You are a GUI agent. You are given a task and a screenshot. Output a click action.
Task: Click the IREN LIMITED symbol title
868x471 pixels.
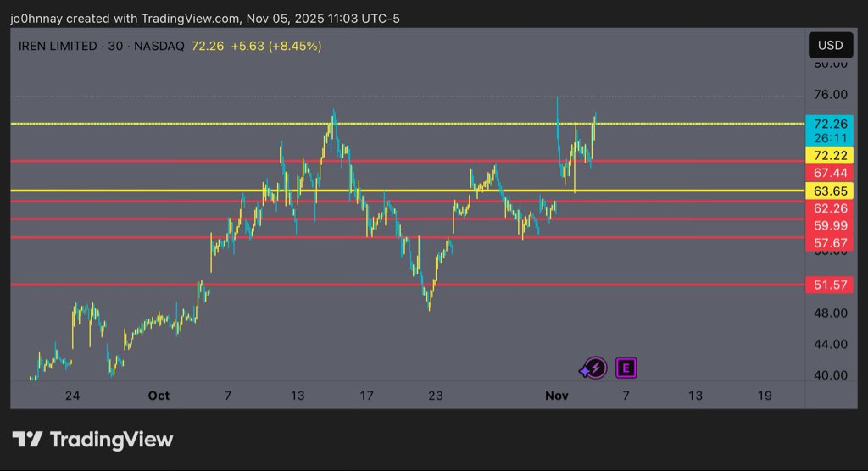pyautogui.click(x=58, y=46)
